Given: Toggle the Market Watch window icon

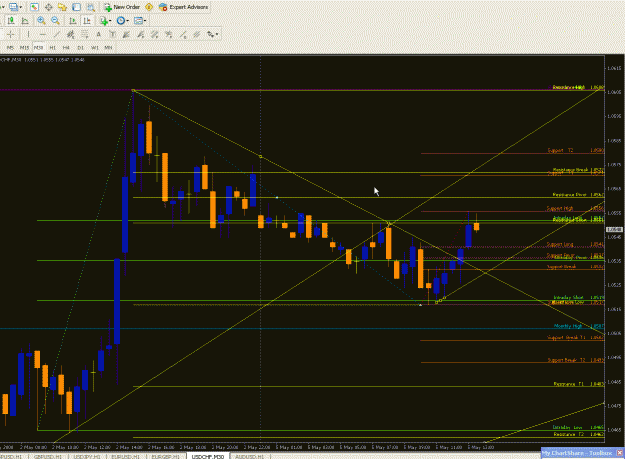Looking at the screenshot, I should pyautogui.click(x=34, y=7).
